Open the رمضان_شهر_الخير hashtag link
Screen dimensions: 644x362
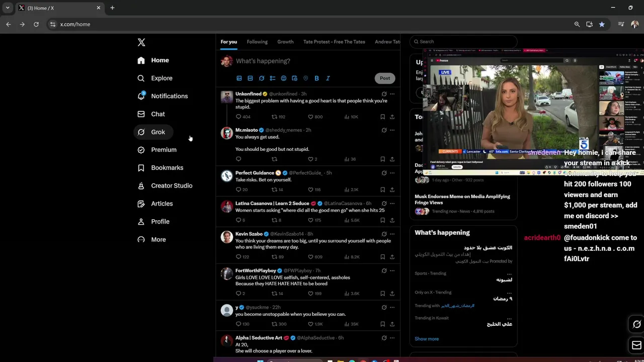[458, 306]
